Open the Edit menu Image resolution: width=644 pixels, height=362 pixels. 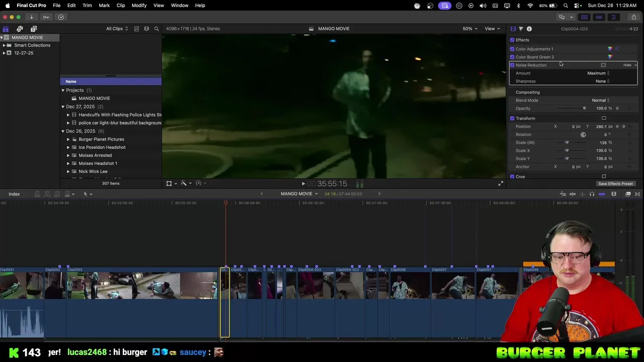[x=71, y=5]
